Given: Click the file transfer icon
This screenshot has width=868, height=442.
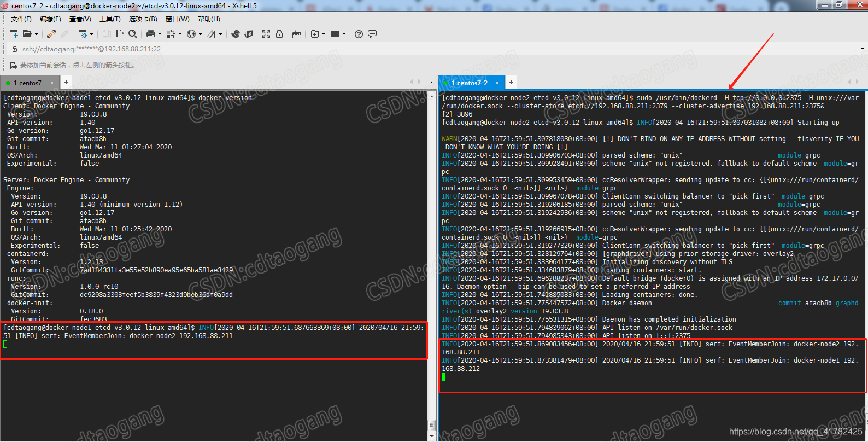Looking at the screenshot, I should point(171,34).
